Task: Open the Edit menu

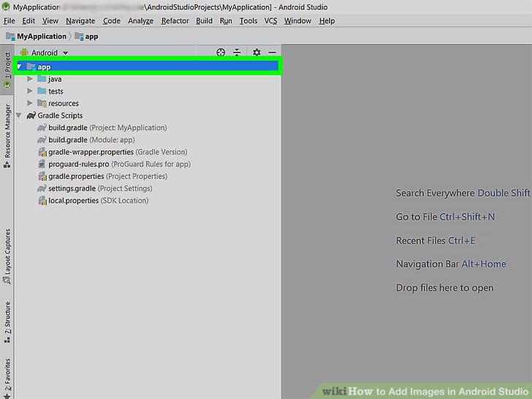Action: [x=28, y=21]
